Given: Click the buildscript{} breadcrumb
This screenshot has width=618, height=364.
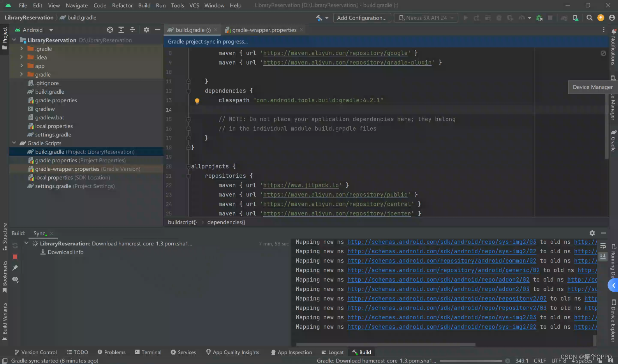Looking at the screenshot, I should coord(182,222).
